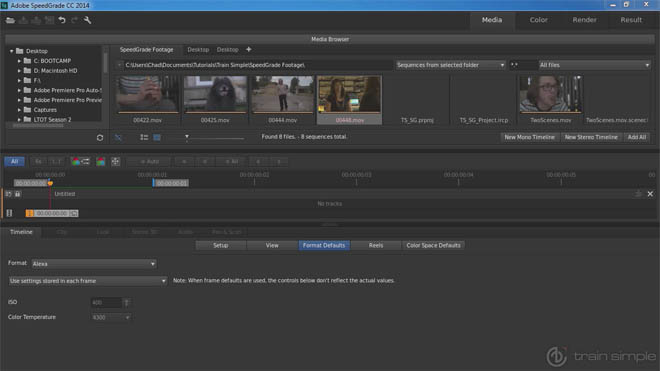Click the blue out-point marker on timeline
The image size is (660, 371).
coord(154,183)
